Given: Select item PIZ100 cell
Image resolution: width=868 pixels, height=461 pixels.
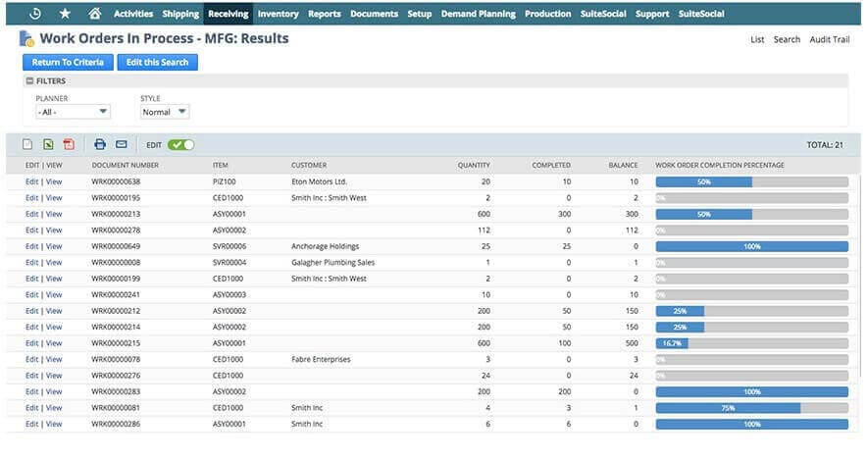Looking at the screenshot, I should [x=225, y=181].
